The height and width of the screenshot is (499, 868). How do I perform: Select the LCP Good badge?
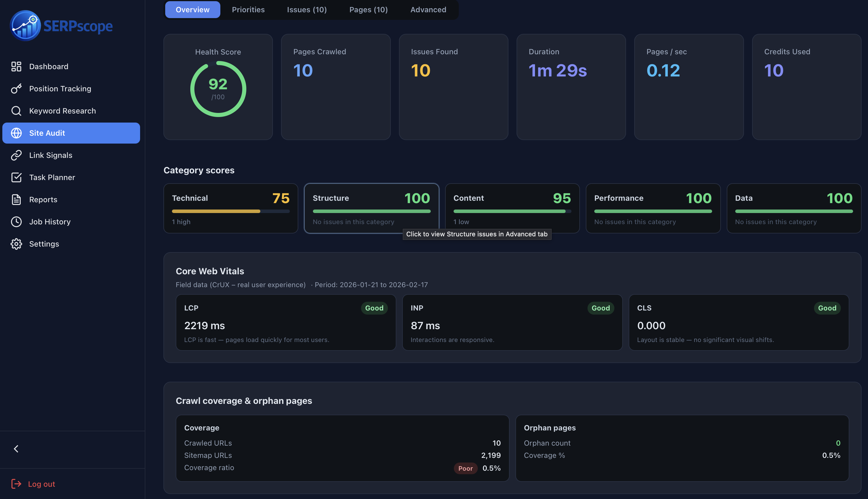(x=374, y=308)
